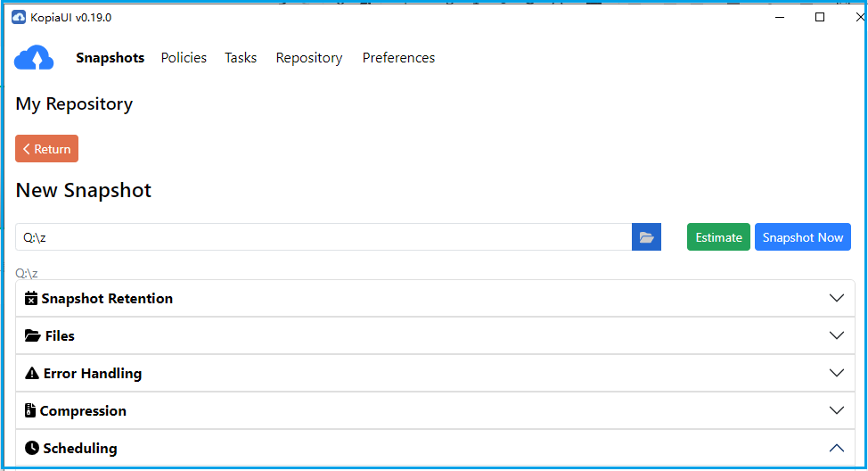Switch to the Policies tab
Viewport: 868px width, 471px height.
coord(184,58)
